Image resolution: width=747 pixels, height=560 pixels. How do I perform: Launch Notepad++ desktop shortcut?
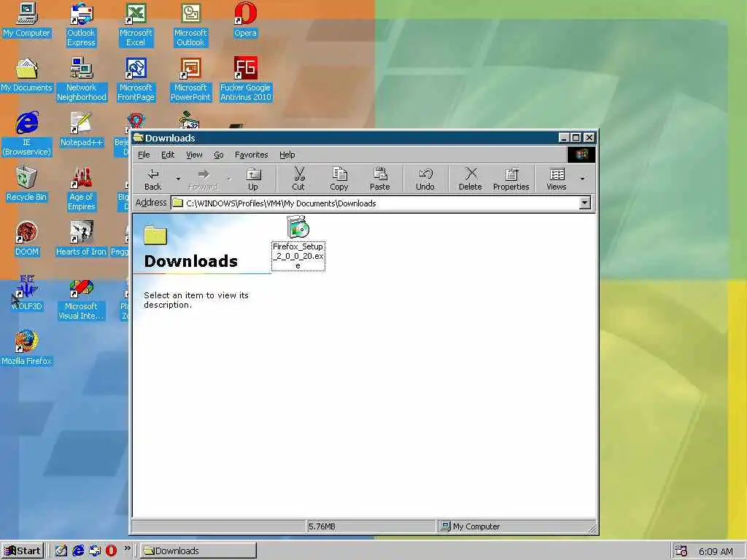[x=81, y=129]
